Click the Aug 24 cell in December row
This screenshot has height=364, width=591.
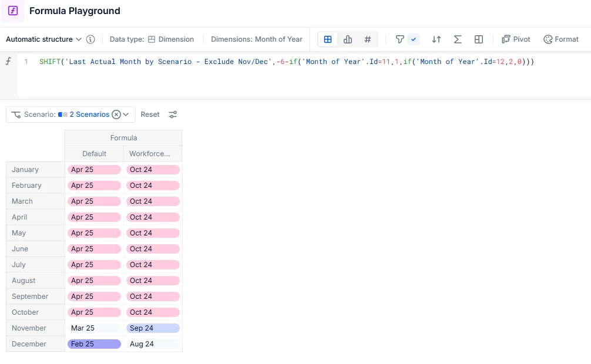pos(153,343)
